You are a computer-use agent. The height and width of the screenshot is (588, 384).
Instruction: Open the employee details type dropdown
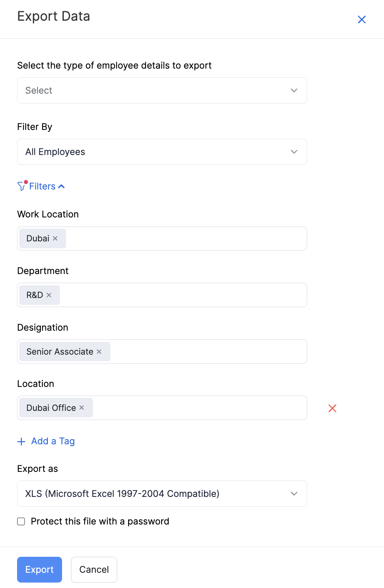coord(162,90)
